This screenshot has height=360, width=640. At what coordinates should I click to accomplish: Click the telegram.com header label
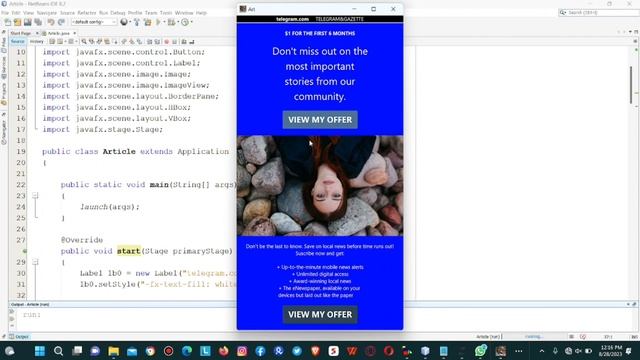tap(292, 19)
